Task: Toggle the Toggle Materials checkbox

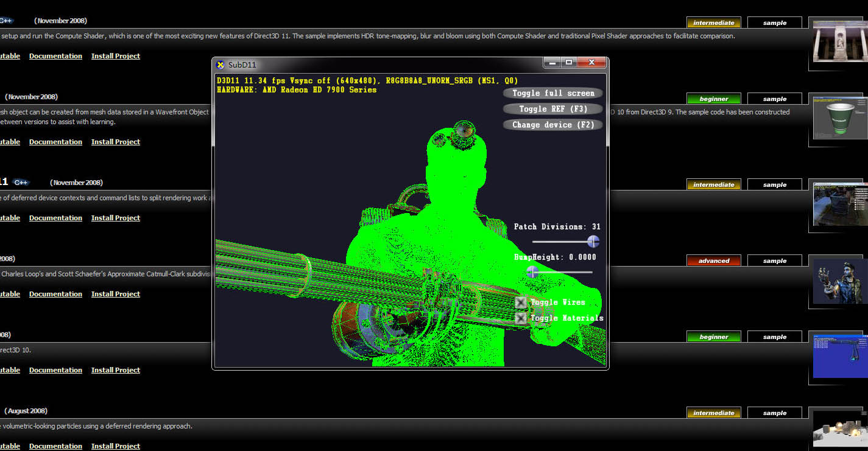Action: point(521,318)
